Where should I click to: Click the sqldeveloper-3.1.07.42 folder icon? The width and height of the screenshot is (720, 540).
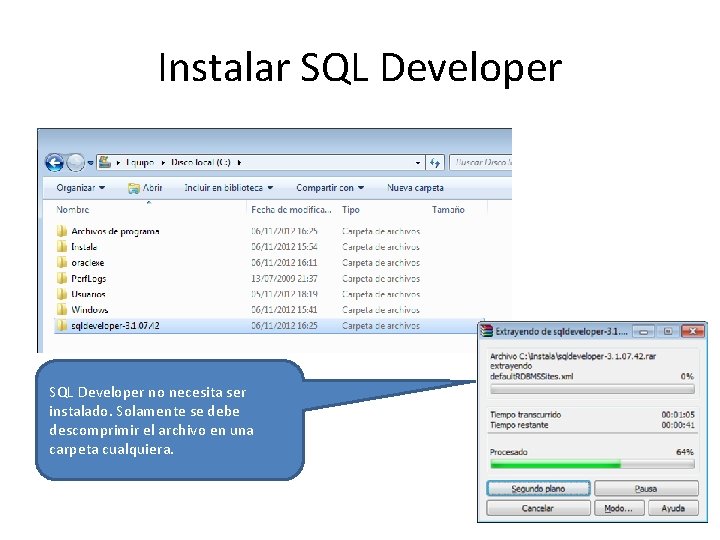point(62,326)
